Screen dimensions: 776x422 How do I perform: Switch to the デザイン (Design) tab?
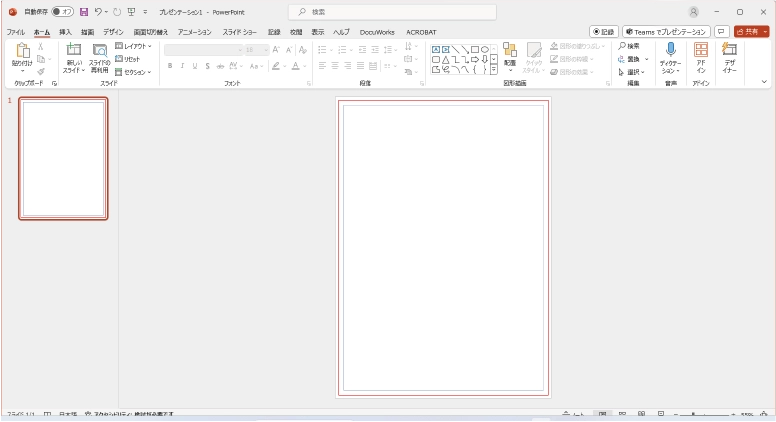tap(113, 32)
